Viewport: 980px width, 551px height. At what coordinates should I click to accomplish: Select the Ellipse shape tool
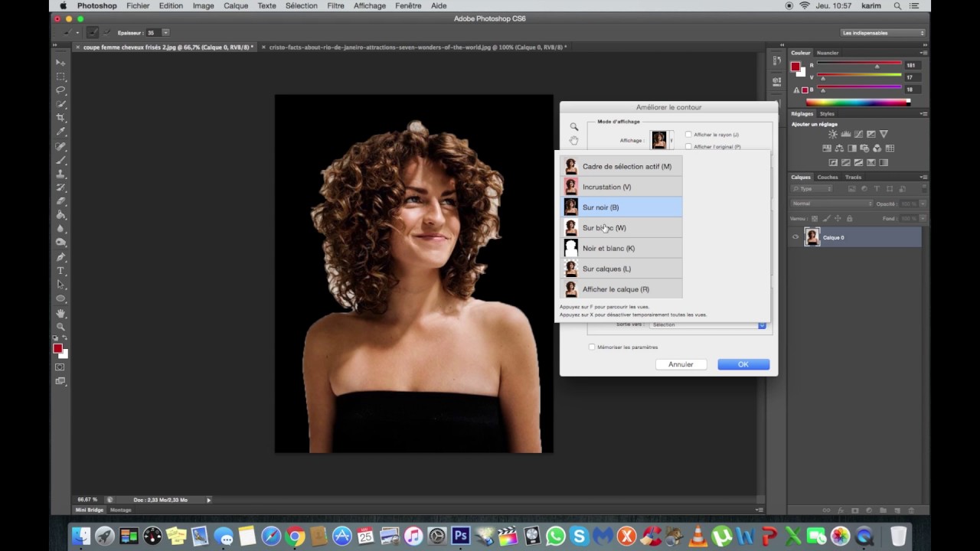point(60,298)
